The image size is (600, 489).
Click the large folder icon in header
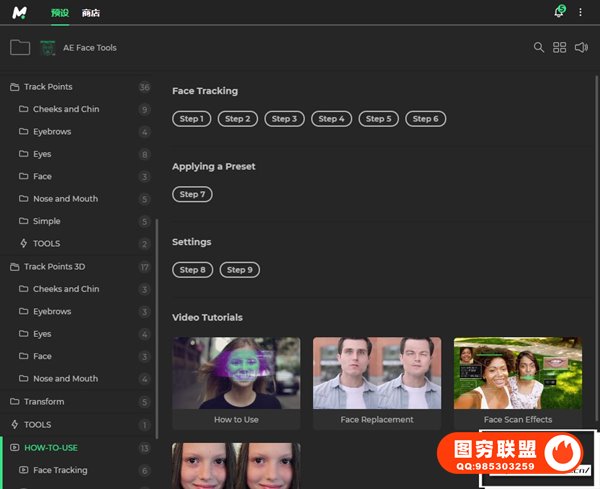click(20, 47)
